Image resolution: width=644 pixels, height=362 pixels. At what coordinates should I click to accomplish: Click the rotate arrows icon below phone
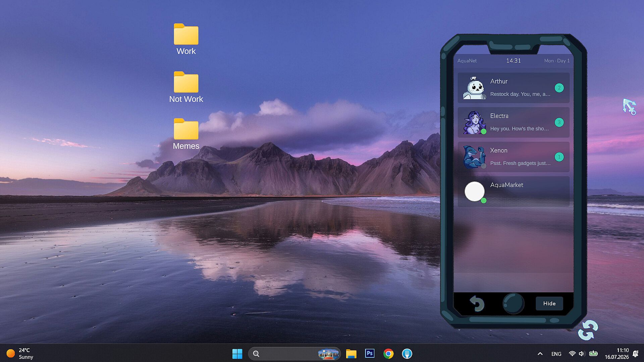pos(588,330)
